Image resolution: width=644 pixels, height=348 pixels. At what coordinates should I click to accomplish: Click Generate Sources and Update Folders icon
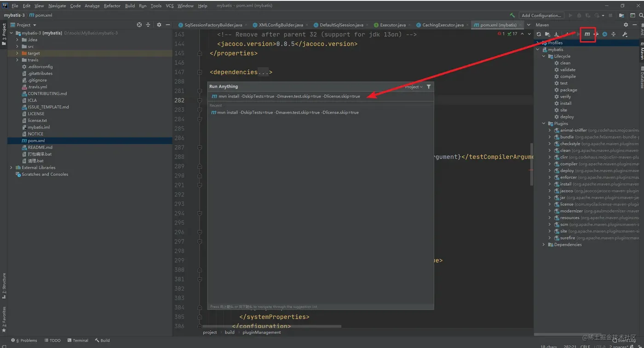[547, 34]
